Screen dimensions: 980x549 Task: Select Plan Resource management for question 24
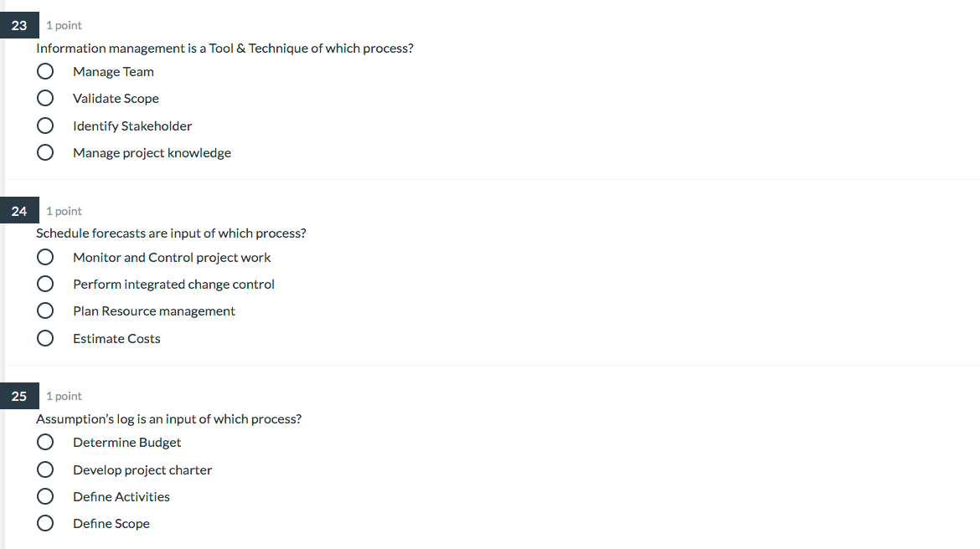(x=44, y=310)
